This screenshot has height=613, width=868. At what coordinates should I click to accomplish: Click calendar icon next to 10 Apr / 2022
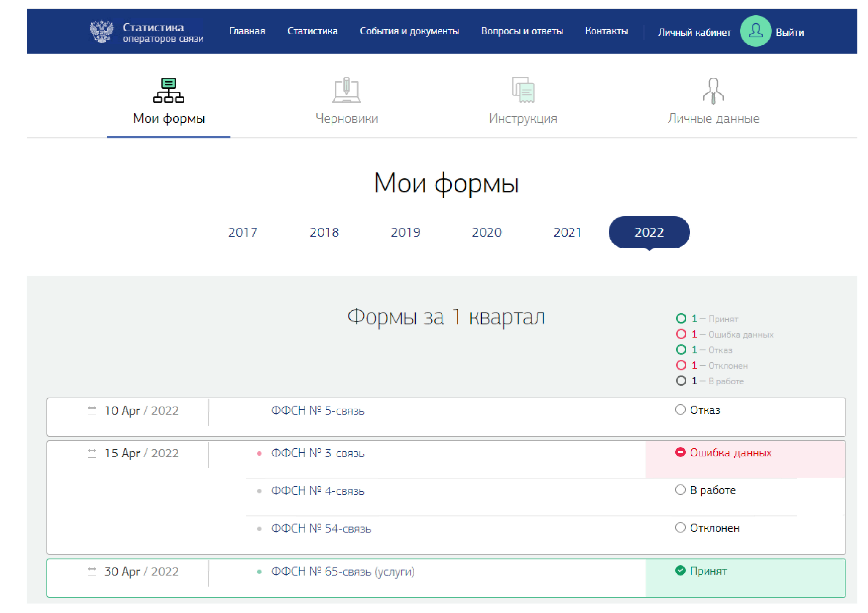92,411
